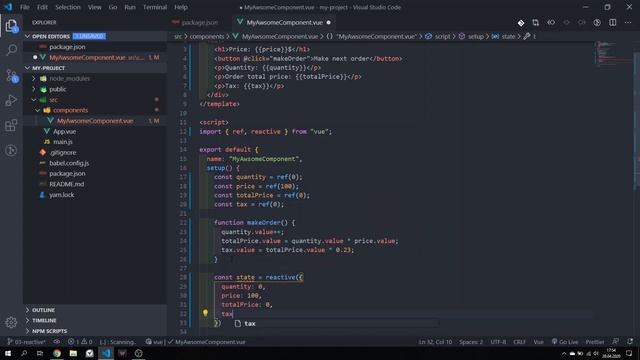Open the Explorer view in activity bar
Image resolution: width=640 pixels, height=360 pixels.
[11, 26]
